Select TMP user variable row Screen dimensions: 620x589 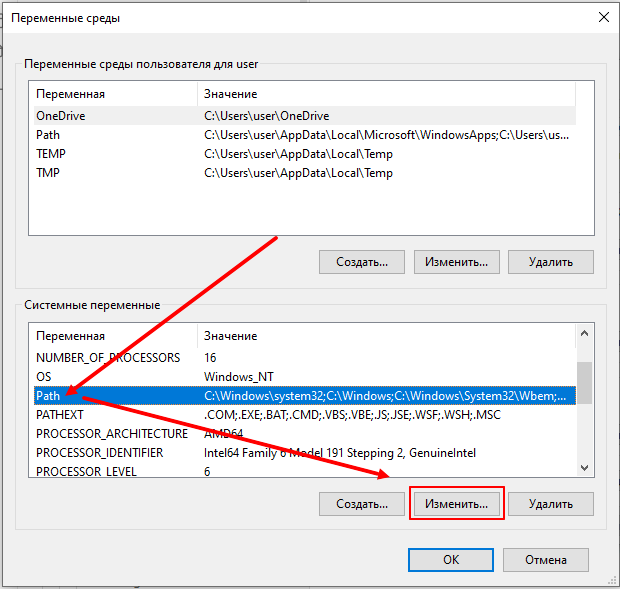[49, 173]
